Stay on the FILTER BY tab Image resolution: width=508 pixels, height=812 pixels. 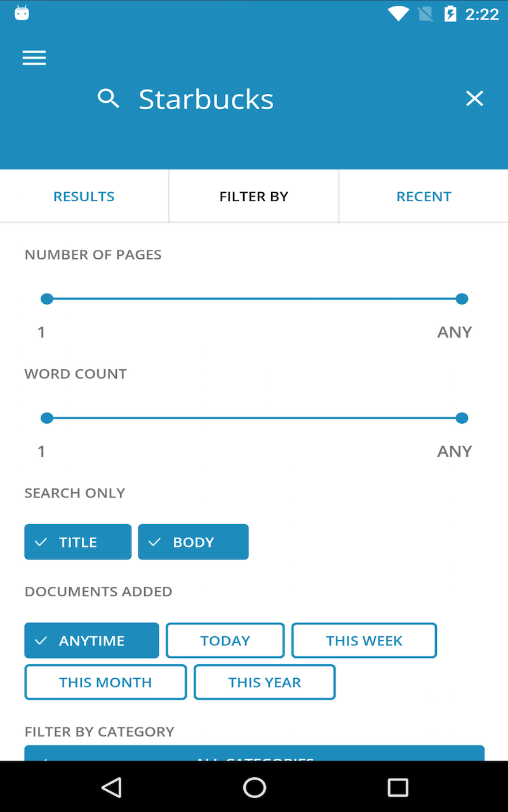coord(253,196)
